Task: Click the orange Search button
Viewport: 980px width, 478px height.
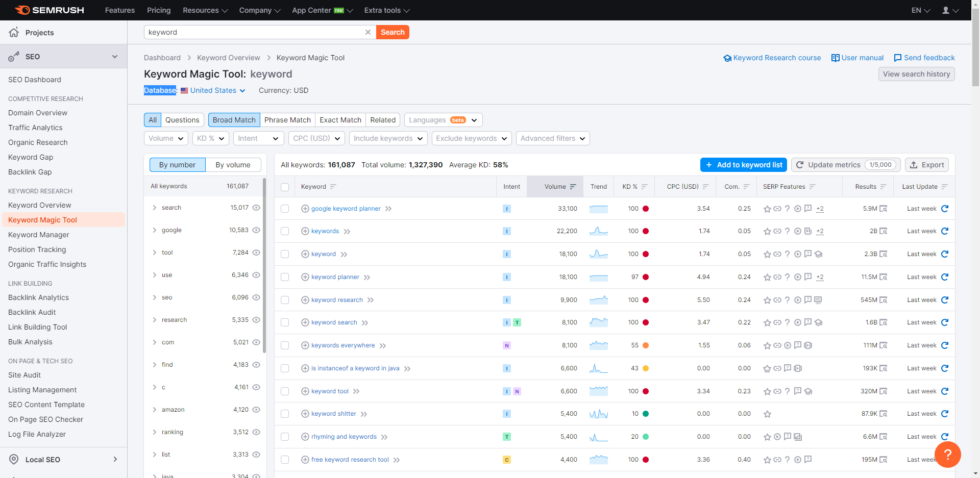Action: (393, 32)
